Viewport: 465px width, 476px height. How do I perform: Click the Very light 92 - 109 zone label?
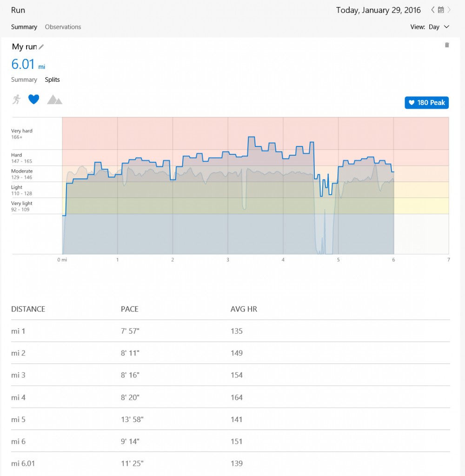coord(21,206)
